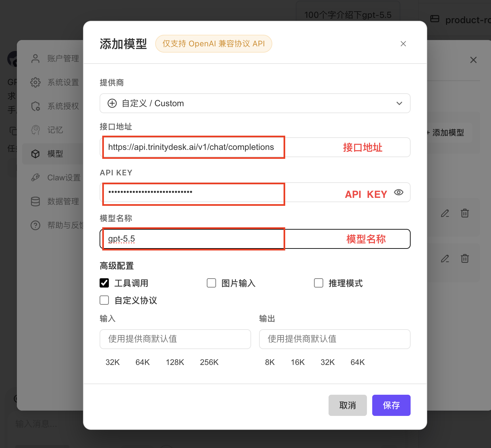
Task: Open the 提供商 dropdown showing 自定义 / Custom
Action: (x=255, y=103)
